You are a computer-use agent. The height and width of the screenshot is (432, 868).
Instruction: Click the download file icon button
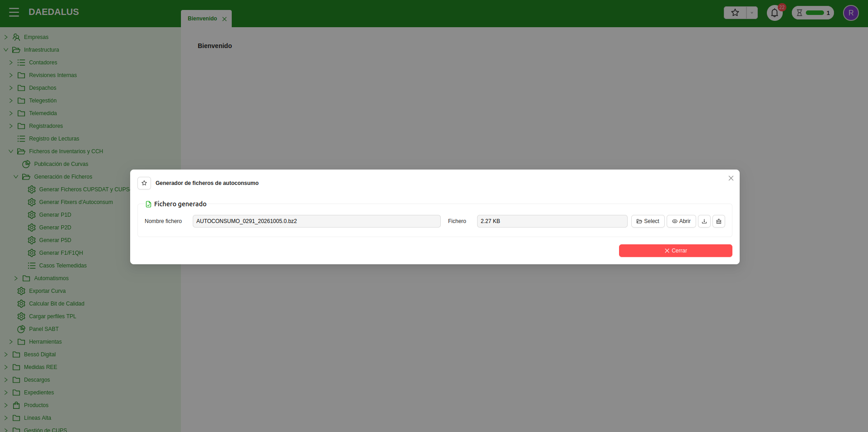point(704,221)
